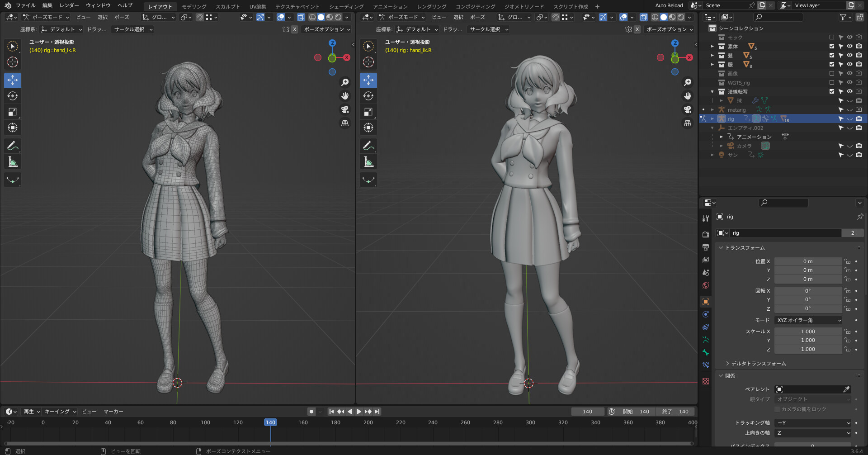The height and width of the screenshot is (455, 868).
Task: Hide the 法線転写 collection in viewport
Action: tap(849, 91)
